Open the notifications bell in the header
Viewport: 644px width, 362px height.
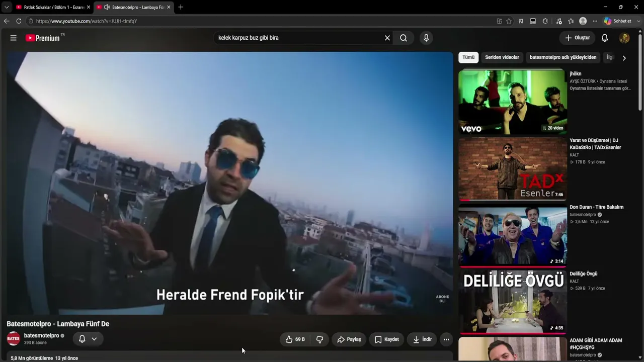[605, 38]
